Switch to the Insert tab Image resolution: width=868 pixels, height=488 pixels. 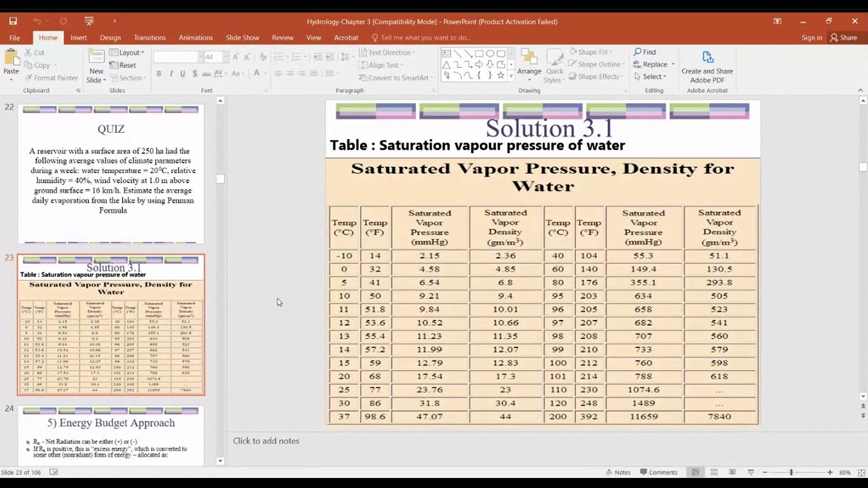pyautogui.click(x=78, y=38)
